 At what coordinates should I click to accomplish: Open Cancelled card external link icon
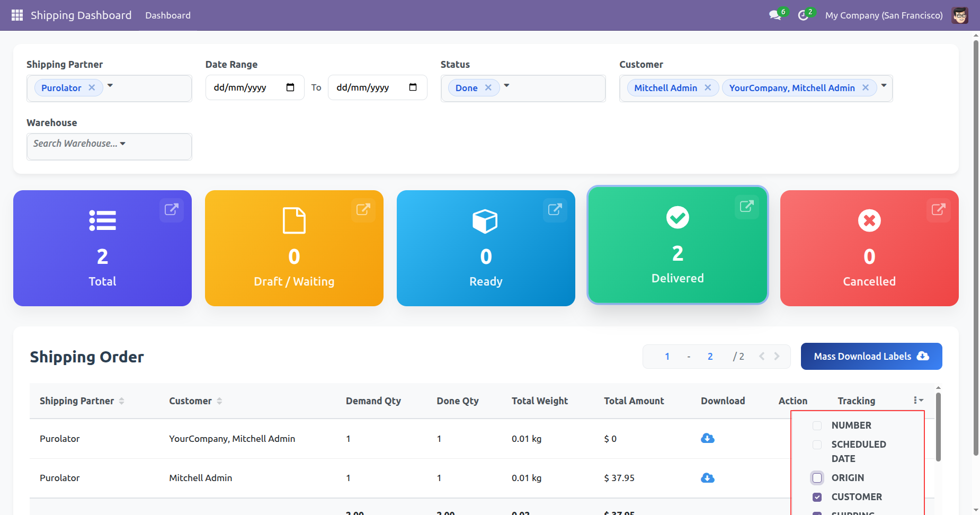click(938, 209)
